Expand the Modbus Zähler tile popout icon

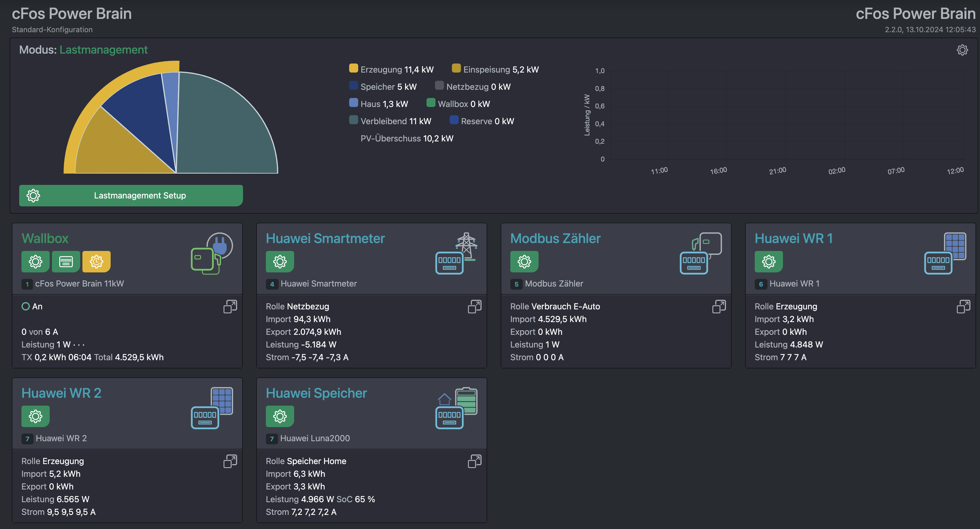[719, 306]
